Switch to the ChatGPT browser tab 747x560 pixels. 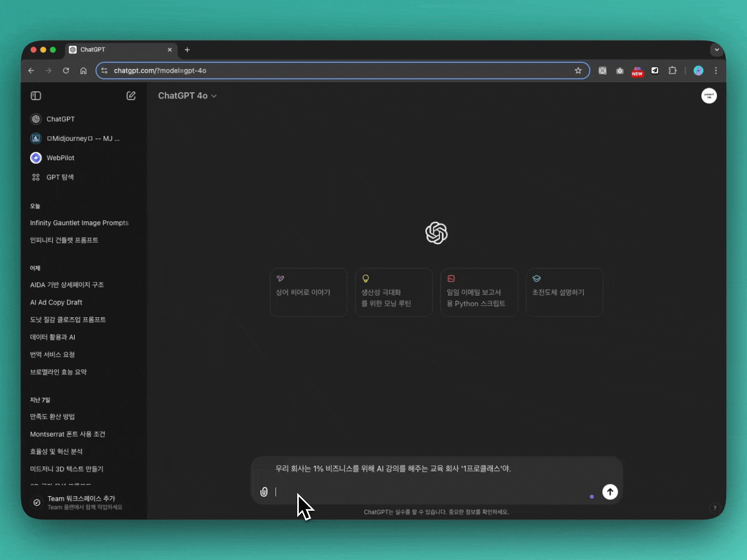click(x=121, y=50)
